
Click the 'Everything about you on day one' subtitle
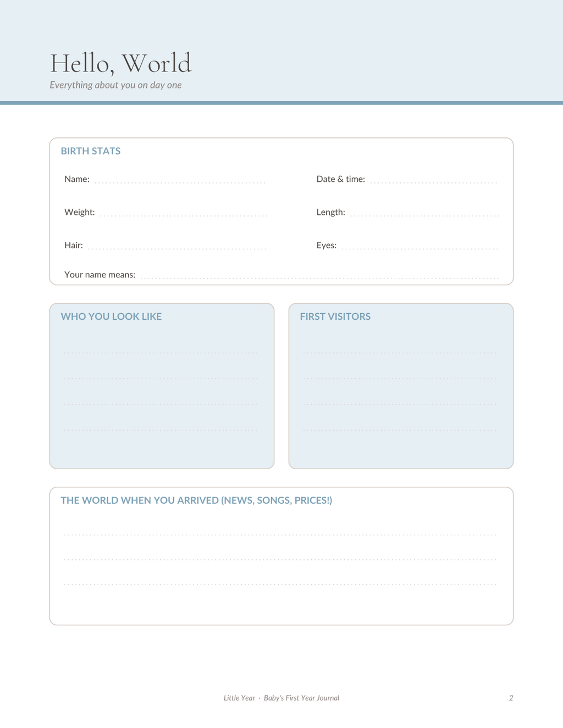(x=115, y=85)
